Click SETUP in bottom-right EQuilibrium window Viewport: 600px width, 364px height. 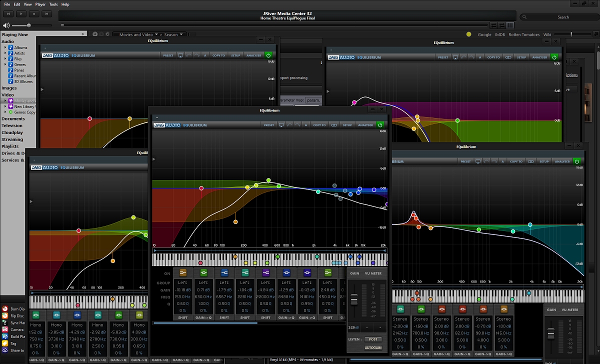544,161
